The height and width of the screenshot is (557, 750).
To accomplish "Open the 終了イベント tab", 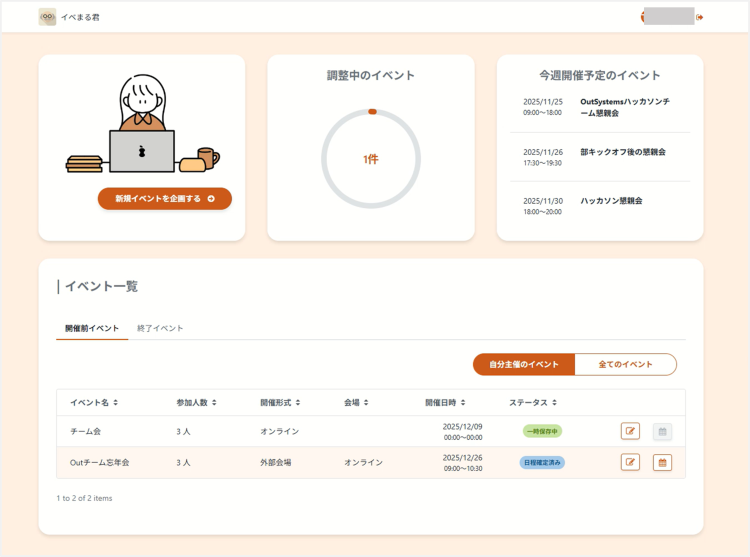I will click(x=160, y=328).
